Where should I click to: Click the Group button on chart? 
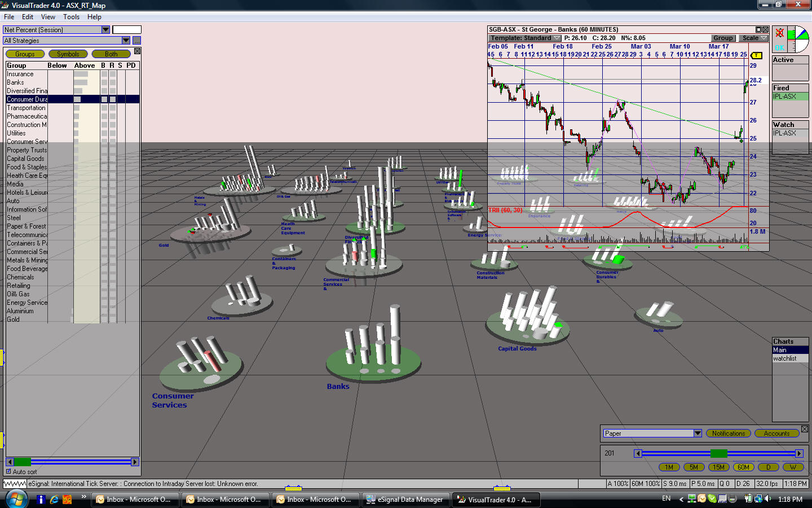click(x=723, y=38)
